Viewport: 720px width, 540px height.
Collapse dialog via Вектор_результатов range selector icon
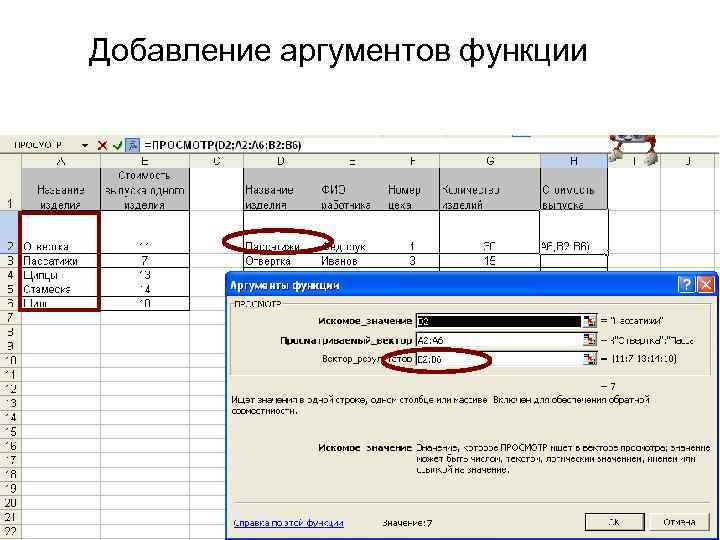(x=589, y=359)
